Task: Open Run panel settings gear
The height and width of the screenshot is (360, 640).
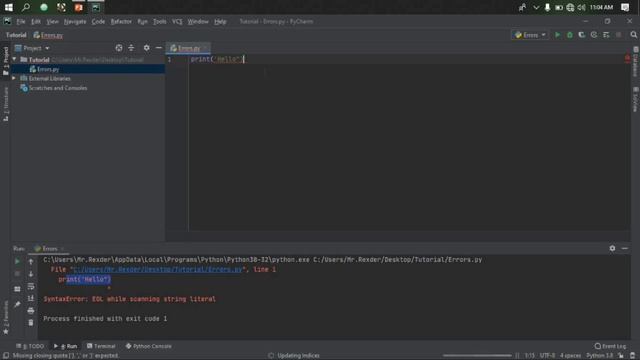Action: click(x=612, y=248)
